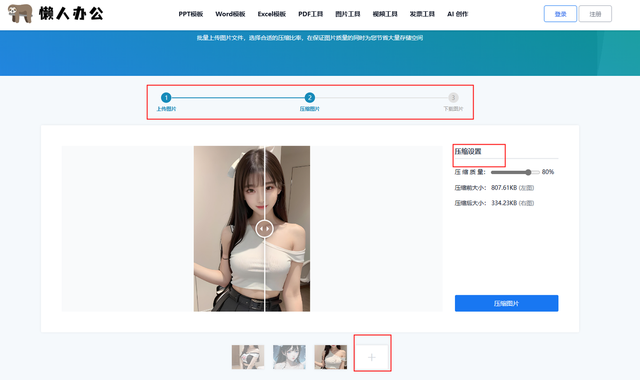Open the PPT模板 menu
This screenshot has width=640, height=380.
click(191, 14)
